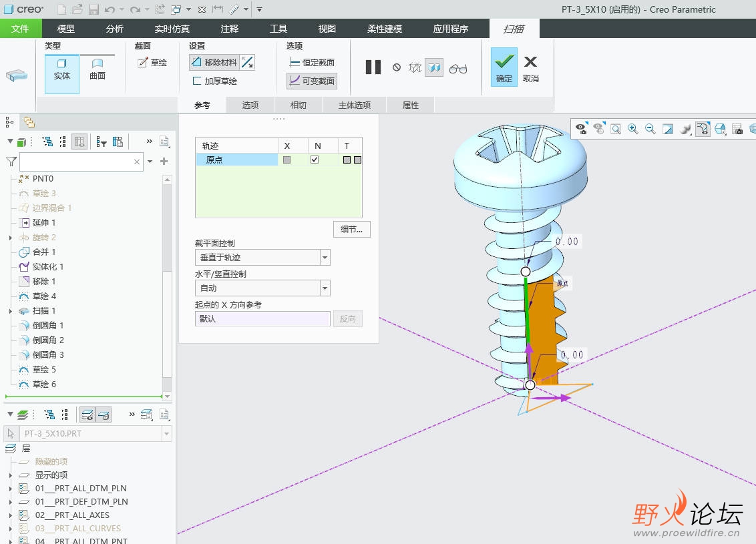This screenshot has height=544, width=756.
Task: Click the glasses preview icon
Action: click(x=458, y=68)
